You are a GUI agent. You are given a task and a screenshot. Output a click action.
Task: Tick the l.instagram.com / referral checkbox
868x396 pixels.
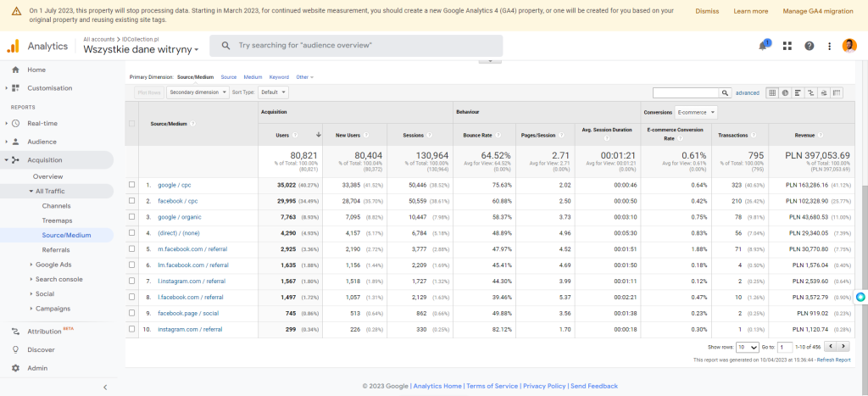[x=131, y=281]
